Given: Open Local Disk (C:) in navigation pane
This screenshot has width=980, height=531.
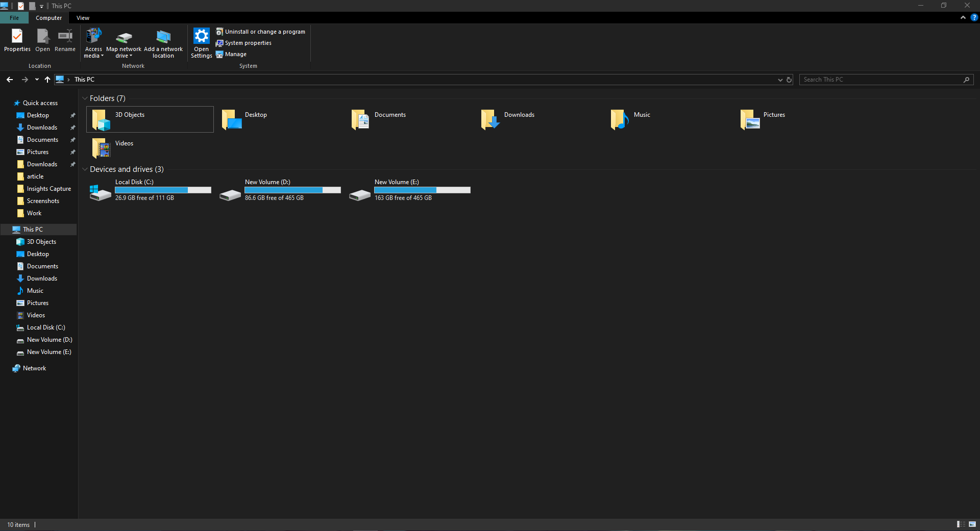Looking at the screenshot, I should 46,327.
